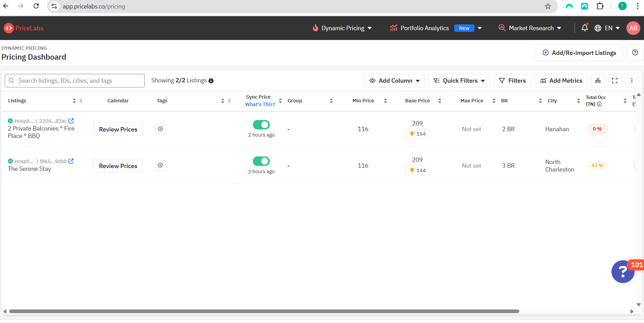644x323 pixels.
Task: Open the Market Research menu
Action: click(x=530, y=28)
